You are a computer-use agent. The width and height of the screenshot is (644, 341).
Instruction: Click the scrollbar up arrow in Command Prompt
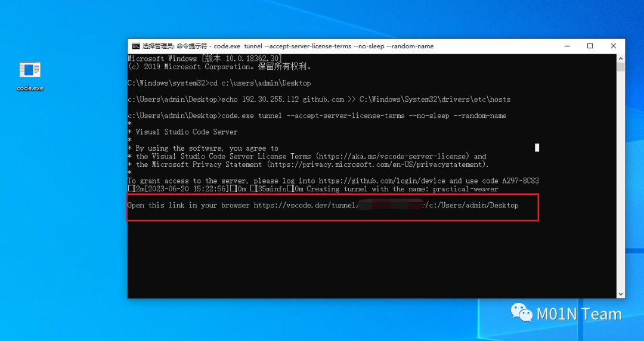tap(621, 58)
